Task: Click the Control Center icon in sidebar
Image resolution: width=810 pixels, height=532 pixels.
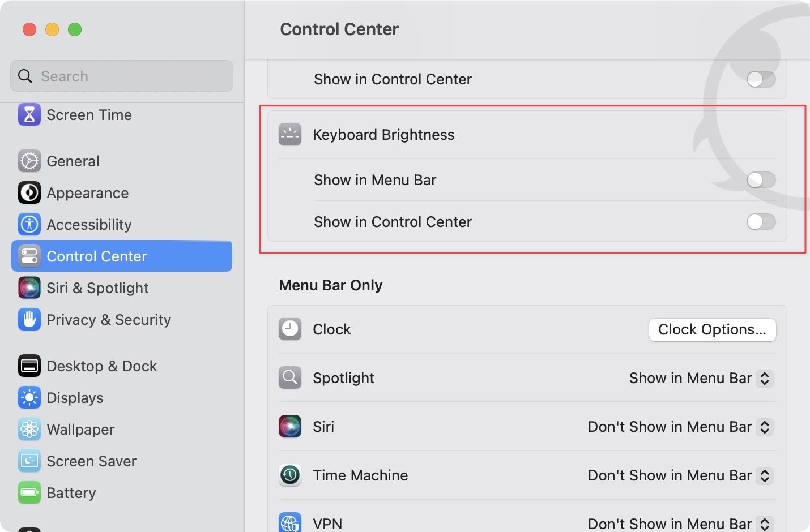Action: (29, 256)
